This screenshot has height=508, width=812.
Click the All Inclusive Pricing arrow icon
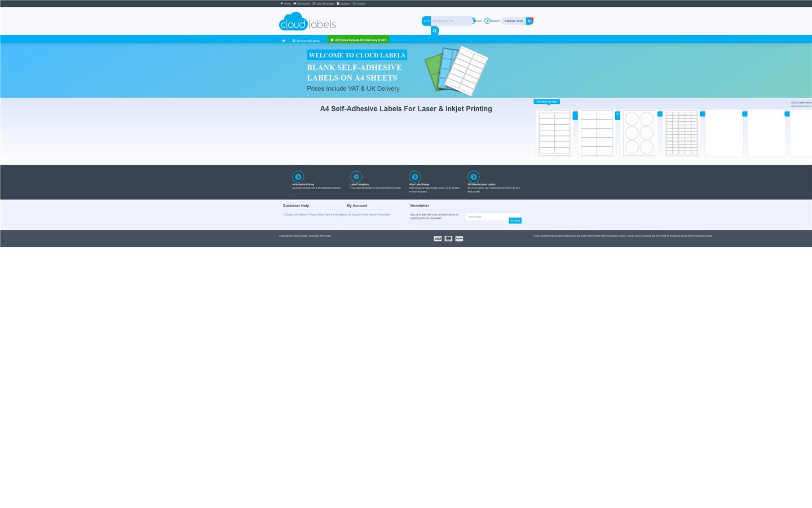pos(298,177)
